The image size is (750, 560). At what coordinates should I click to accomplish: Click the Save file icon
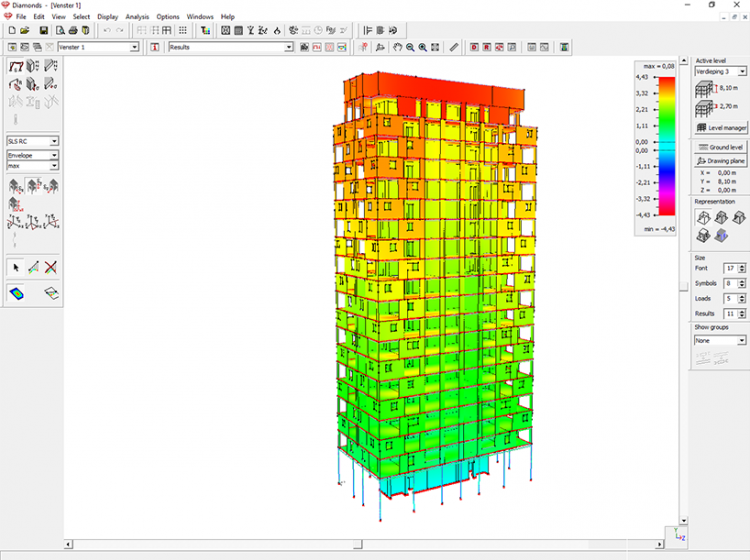(x=44, y=31)
